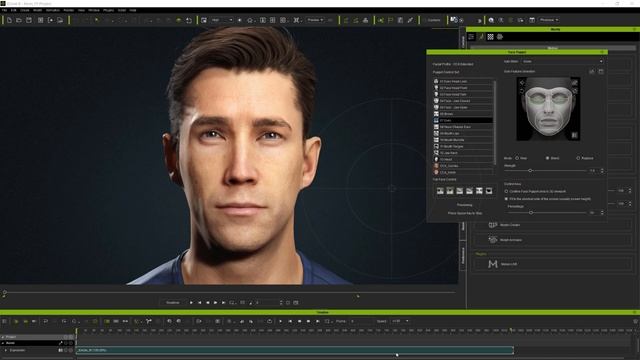Expand the Expression track in the timeline

click(x=6, y=350)
